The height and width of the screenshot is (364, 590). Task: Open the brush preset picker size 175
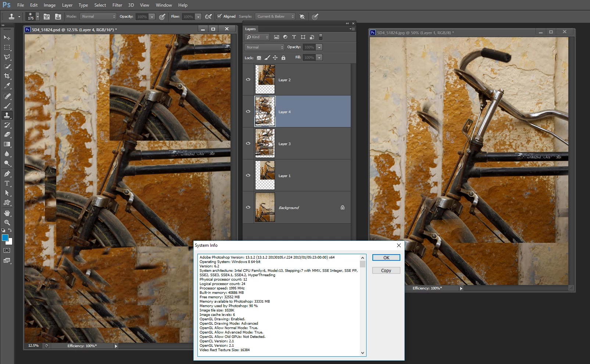[33, 17]
